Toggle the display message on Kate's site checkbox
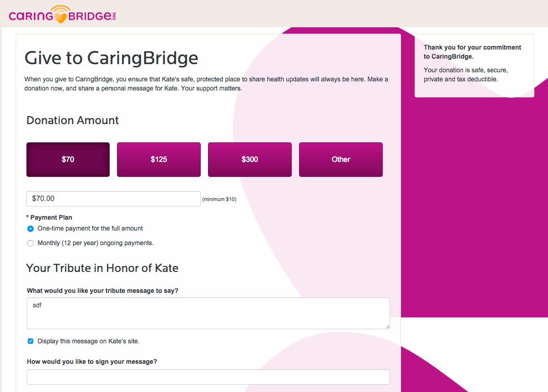The width and height of the screenshot is (548, 392). click(x=30, y=341)
